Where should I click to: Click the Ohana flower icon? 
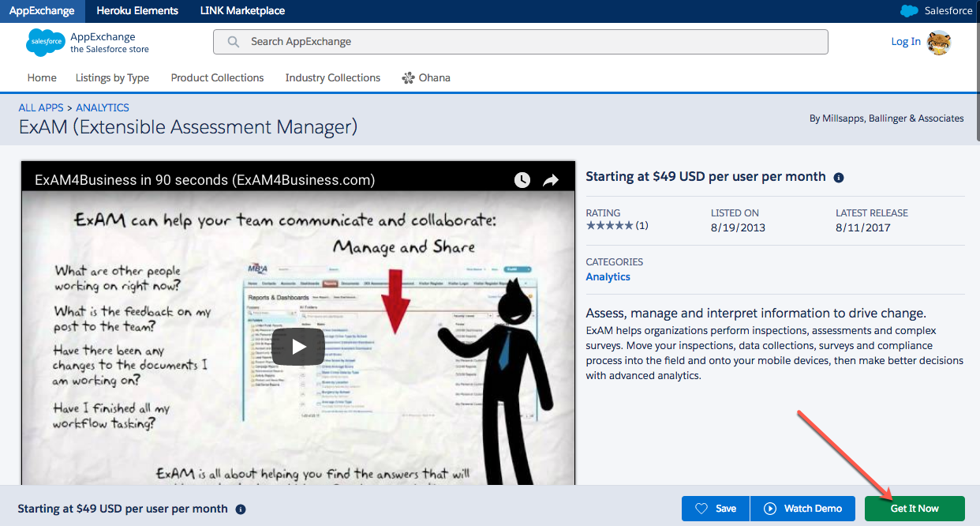pyautogui.click(x=408, y=77)
